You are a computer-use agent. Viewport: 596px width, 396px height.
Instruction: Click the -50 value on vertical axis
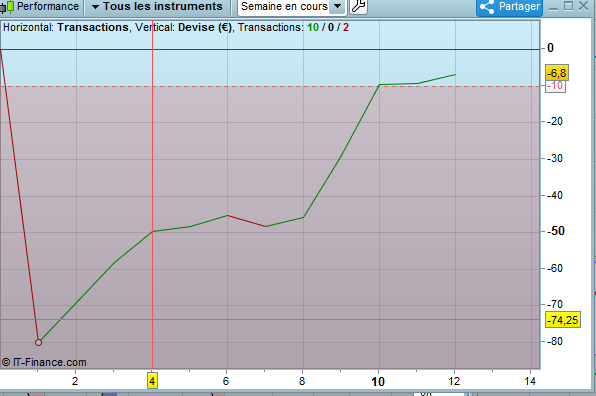556,231
